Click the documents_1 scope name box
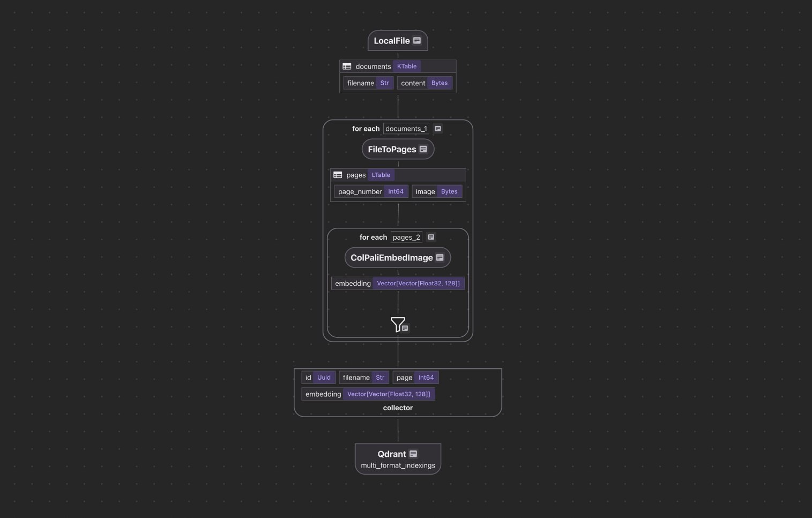The image size is (812, 518). (x=406, y=129)
